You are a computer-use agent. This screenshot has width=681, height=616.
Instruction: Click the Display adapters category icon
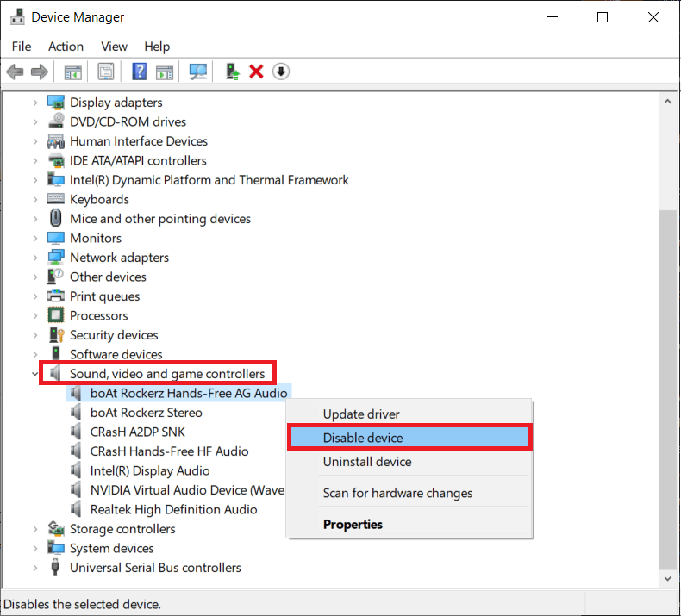point(55,103)
